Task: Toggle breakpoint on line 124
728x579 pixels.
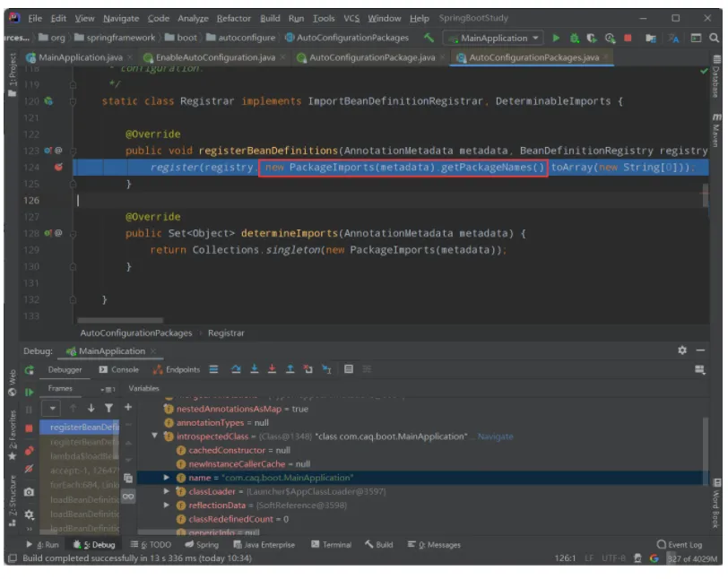Action: [x=58, y=168]
